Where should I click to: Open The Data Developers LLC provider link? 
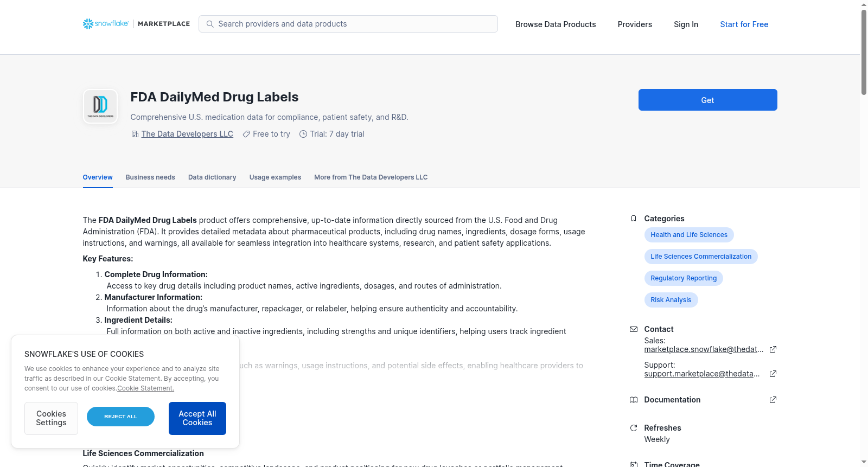click(187, 134)
